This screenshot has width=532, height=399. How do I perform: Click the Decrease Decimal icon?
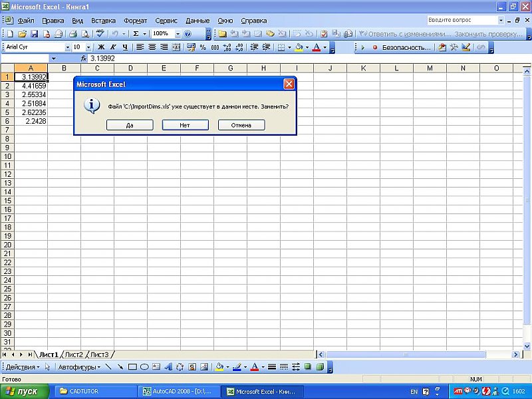pyautogui.click(x=239, y=47)
